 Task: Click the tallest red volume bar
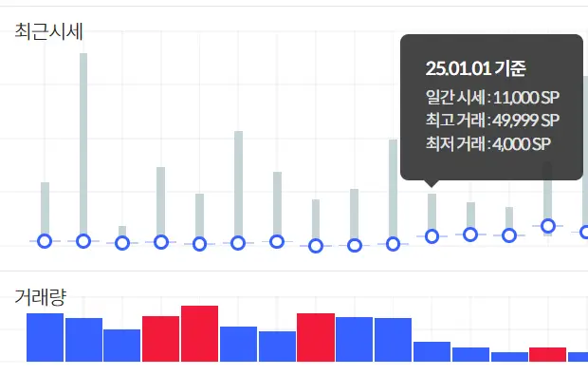(x=199, y=334)
